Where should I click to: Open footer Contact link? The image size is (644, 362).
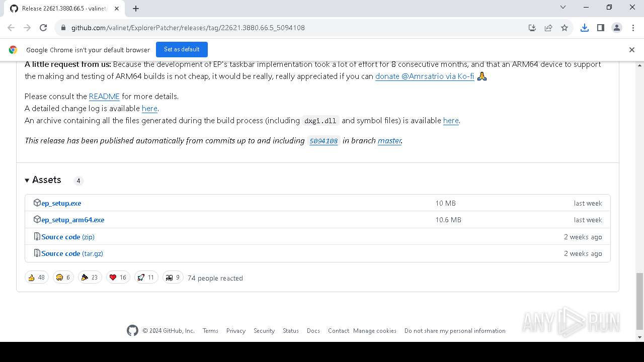pos(339,330)
